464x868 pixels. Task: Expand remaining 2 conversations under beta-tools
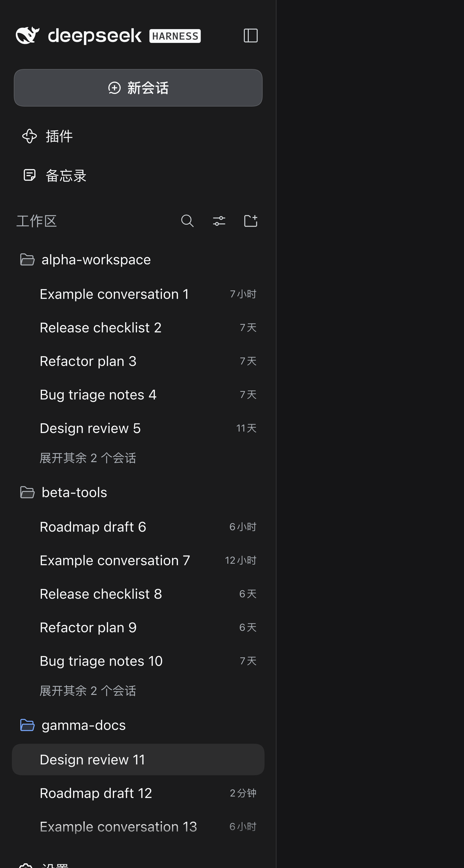click(x=88, y=691)
